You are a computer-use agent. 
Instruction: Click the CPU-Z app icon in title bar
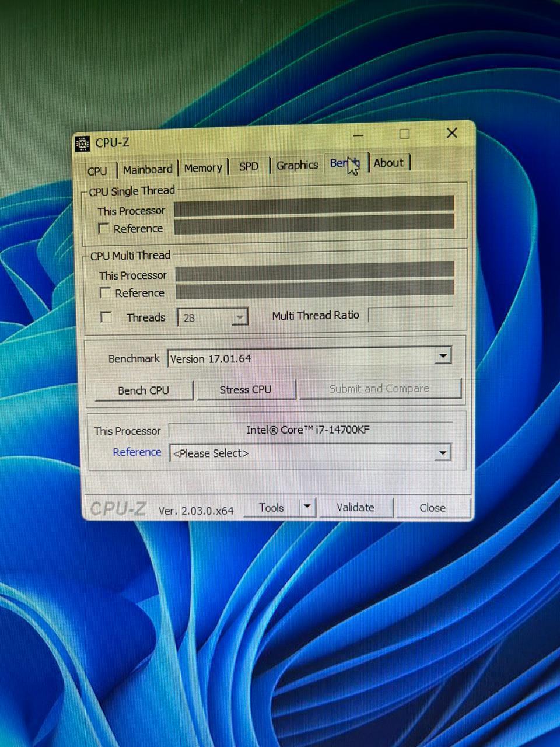coord(83,143)
